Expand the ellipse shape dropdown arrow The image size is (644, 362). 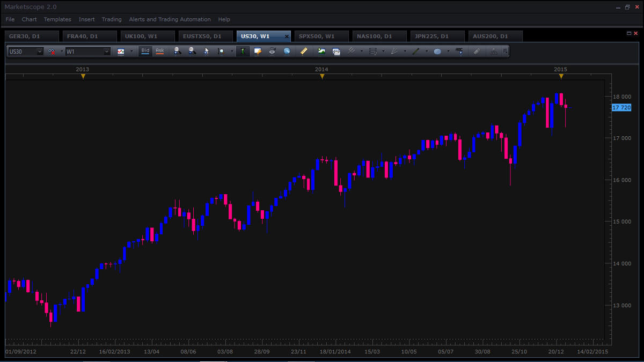pyautogui.click(x=448, y=51)
